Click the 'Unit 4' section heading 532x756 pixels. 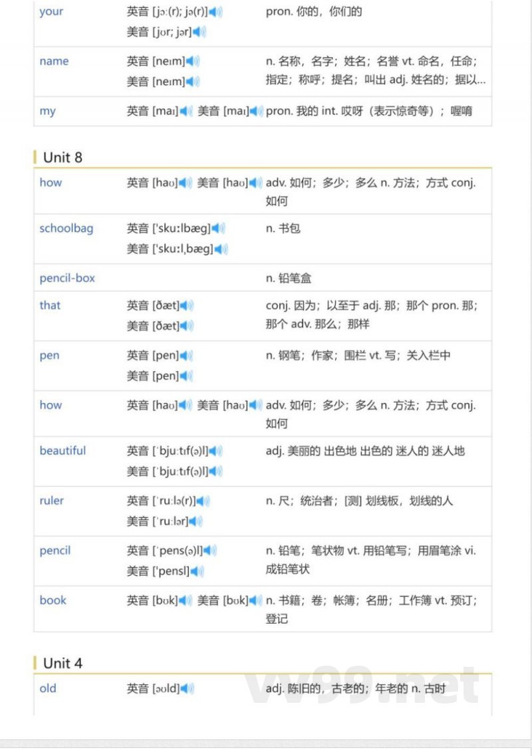(63, 664)
